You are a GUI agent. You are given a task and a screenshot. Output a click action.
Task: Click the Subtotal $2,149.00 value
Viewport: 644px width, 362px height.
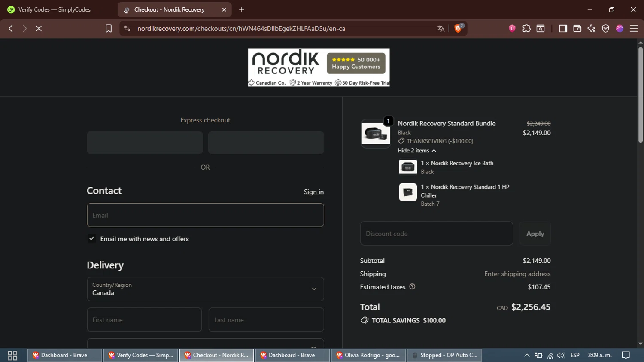pos(537,261)
